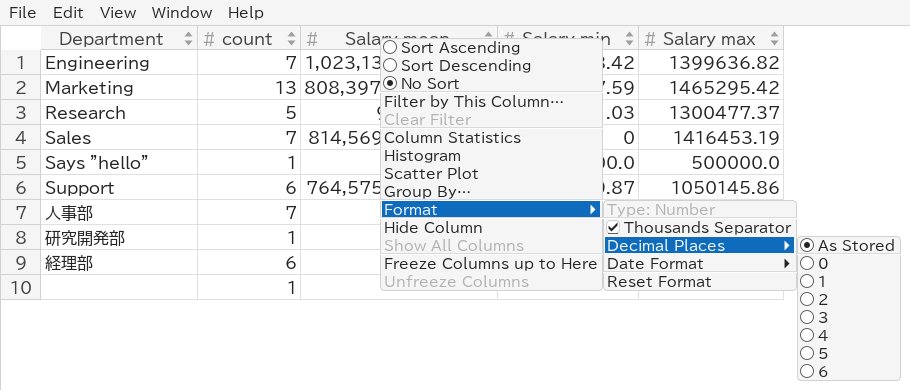Open the File menu
910x390 pixels.
coord(23,12)
